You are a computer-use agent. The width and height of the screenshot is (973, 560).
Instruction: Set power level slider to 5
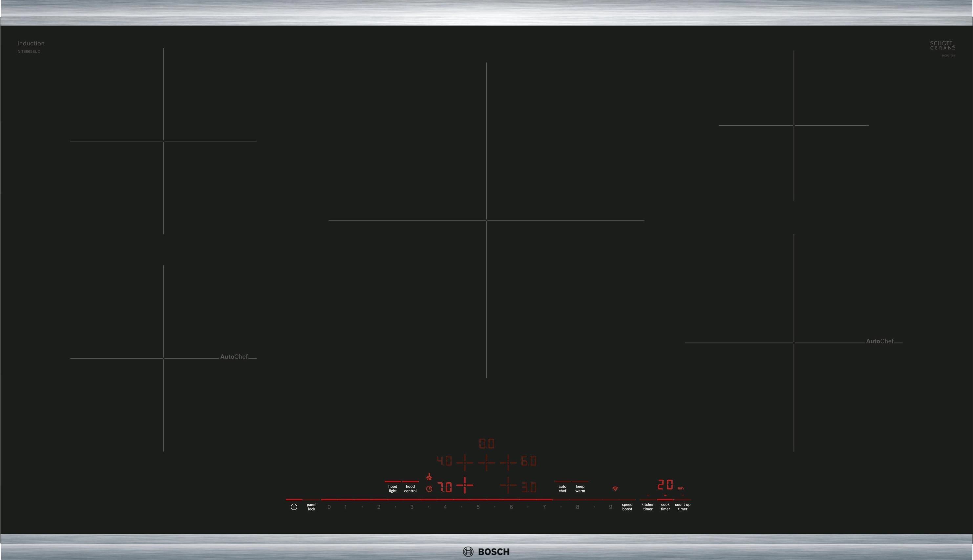[478, 507]
